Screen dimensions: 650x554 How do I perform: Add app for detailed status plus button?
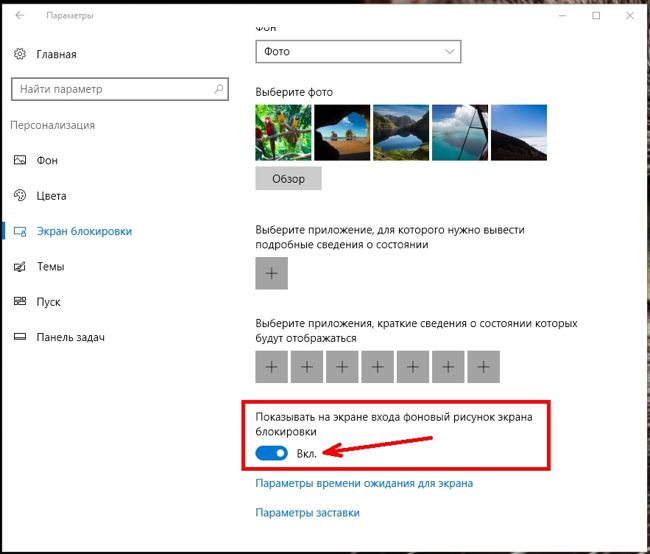coord(272,273)
